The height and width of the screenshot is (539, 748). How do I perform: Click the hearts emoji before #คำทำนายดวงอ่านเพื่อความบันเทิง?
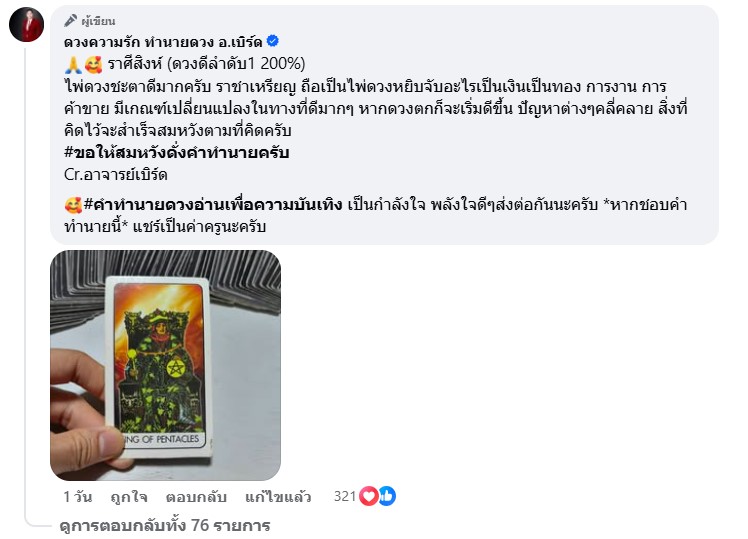click(x=73, y=205)
